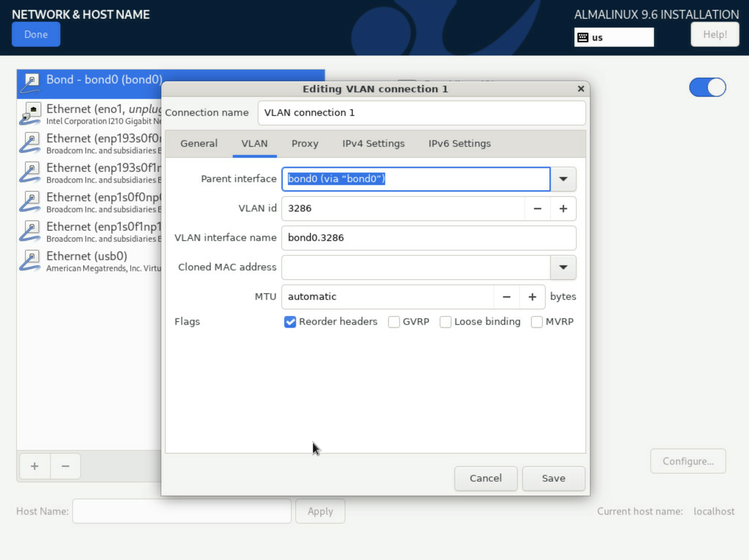This screenshot has width=749, height=560.
Task: Remove selected network device with minus
Action: tap(66, 466)
